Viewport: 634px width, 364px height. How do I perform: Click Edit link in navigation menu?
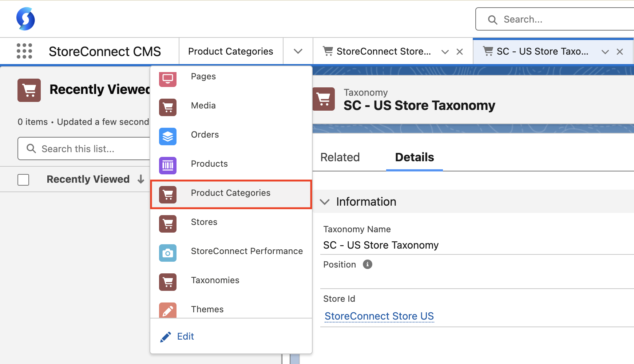(x=185, y=336)
